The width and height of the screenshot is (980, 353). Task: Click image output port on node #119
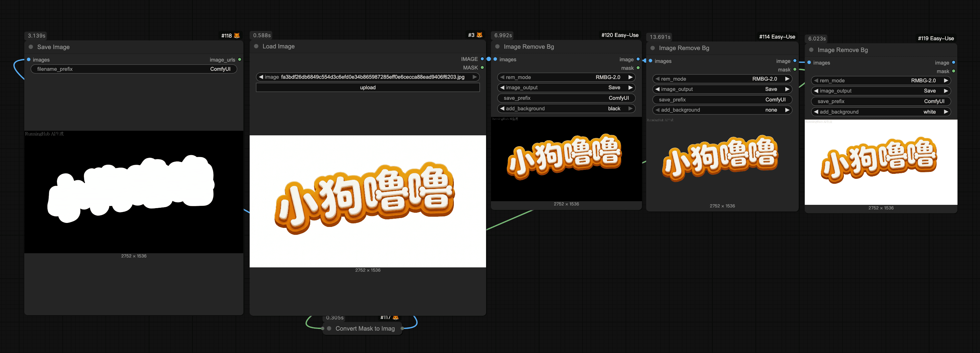coord(953,63)
